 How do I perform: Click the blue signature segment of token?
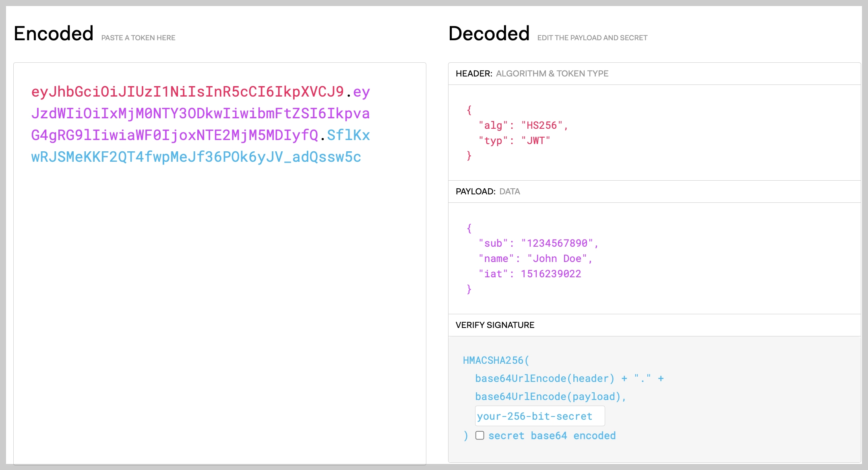coord(196,157)
